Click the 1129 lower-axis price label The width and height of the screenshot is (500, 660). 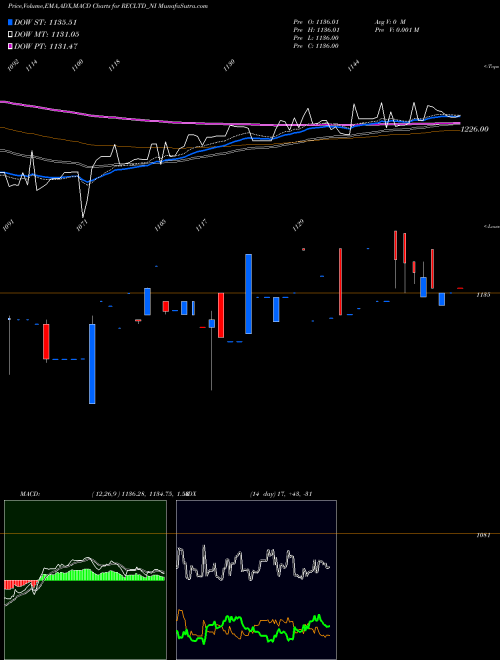pyautogui.click(x=298, y=225)
